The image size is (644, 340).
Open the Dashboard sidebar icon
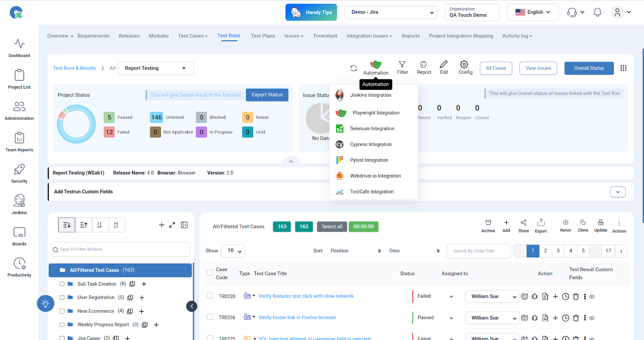coord(19,48)
